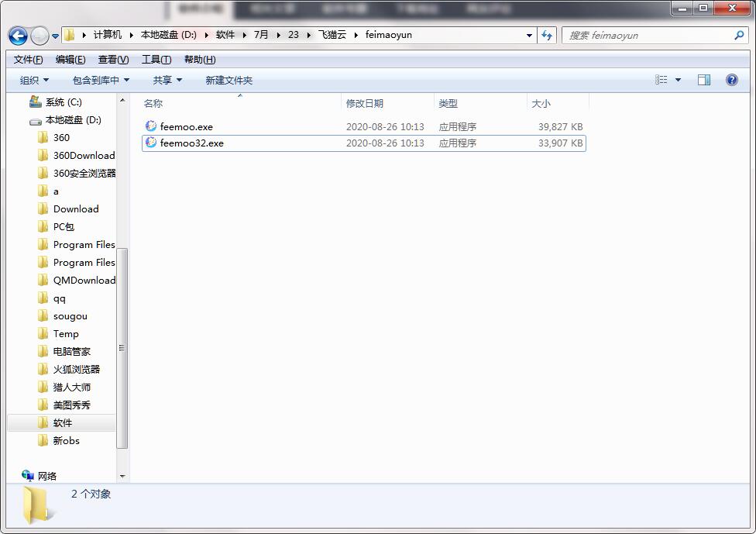This screenshot has height=534, width=756.
Task: Open 360安全浏览器 folder in sidebar
Action: click(x=84, y=173)
